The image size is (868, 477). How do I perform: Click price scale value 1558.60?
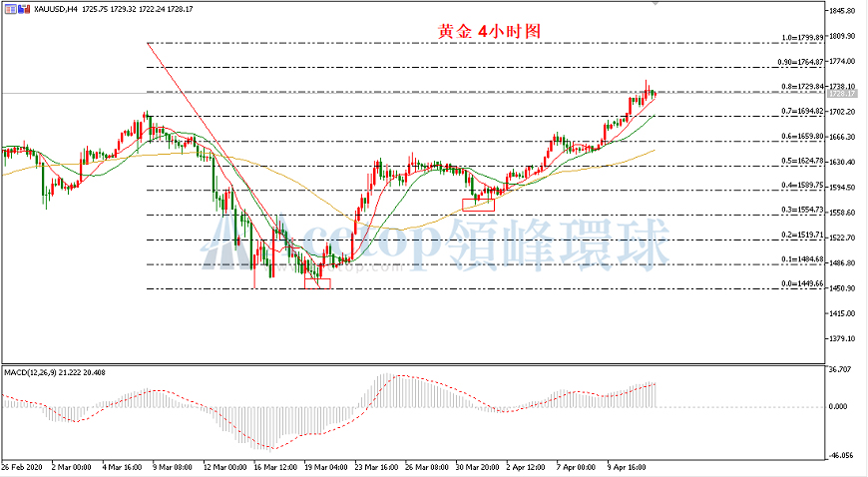842,213
